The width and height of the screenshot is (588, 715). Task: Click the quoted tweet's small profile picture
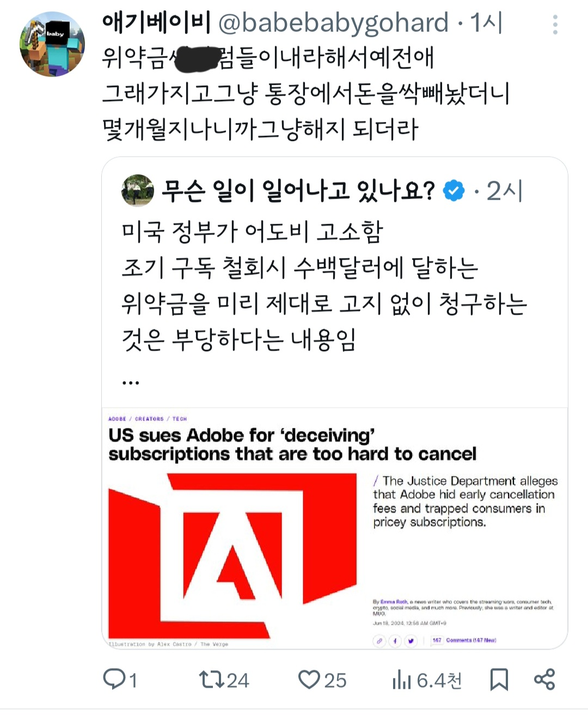tap(138, 191)
